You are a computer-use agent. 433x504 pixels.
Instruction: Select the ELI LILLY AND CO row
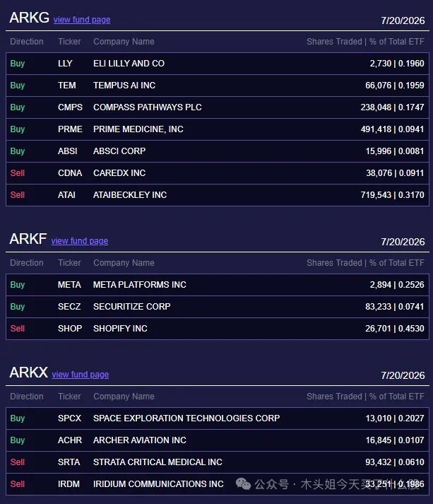pyautogui.click(x=218, y=64)
